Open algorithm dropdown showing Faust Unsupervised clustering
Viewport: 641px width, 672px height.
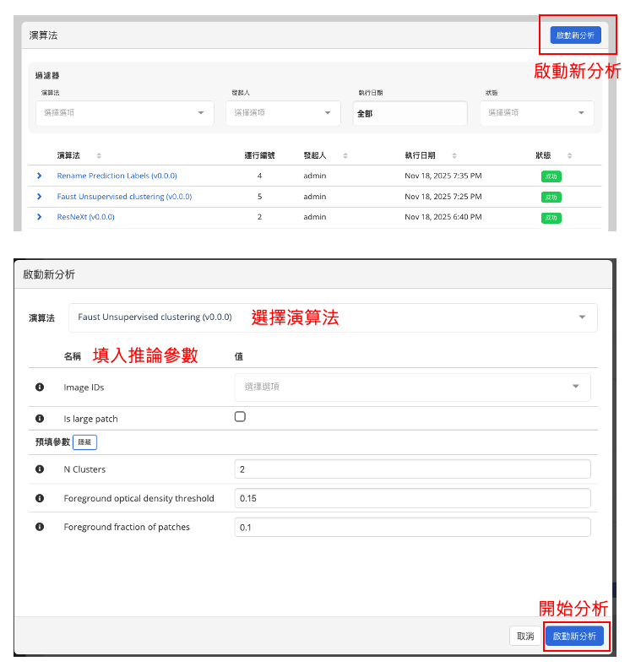332,317
